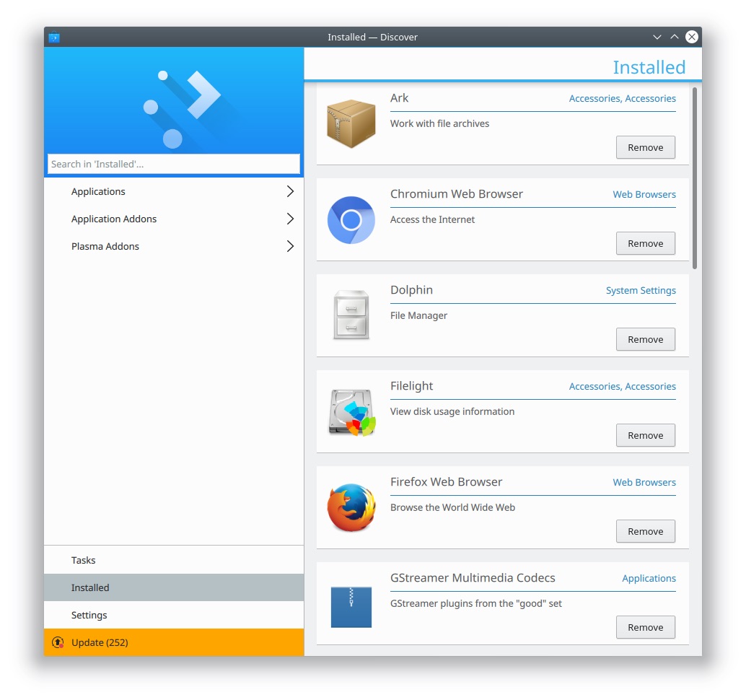This screenshot has height=700, width=746.
Task: Select the Dolphin file cabinet icon
Action: coord(351,315)
